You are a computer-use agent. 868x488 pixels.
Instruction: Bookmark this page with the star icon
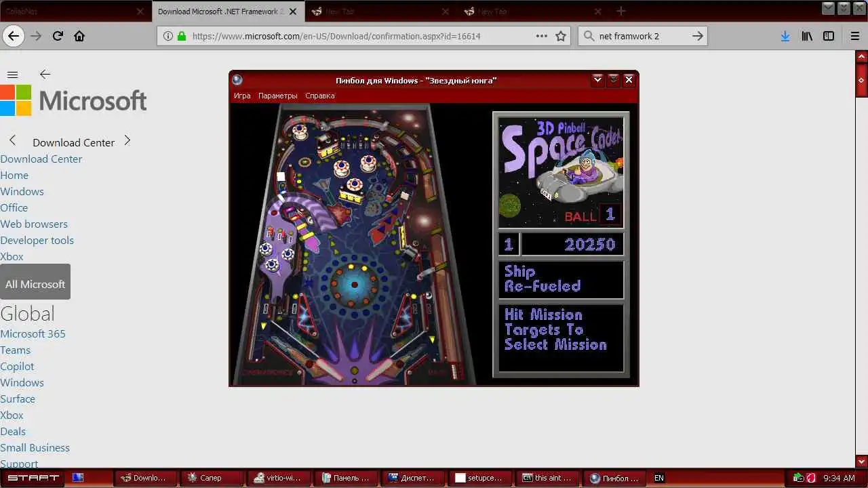click(x=561, y=36)
